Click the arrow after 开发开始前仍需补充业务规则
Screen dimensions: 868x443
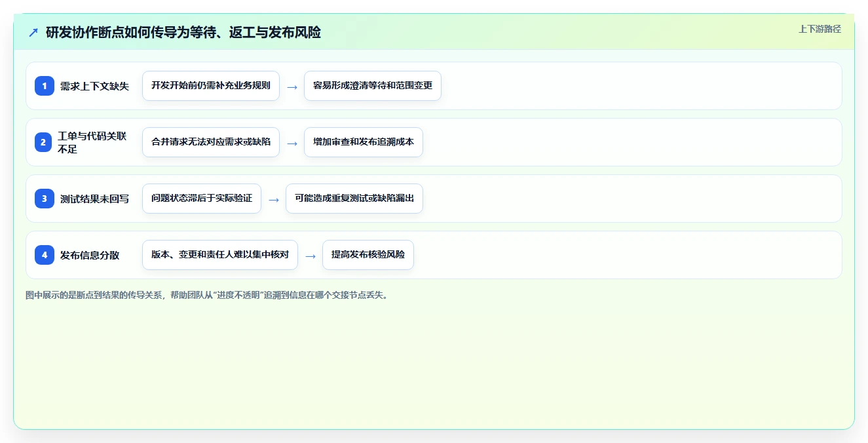coord(292,87)
